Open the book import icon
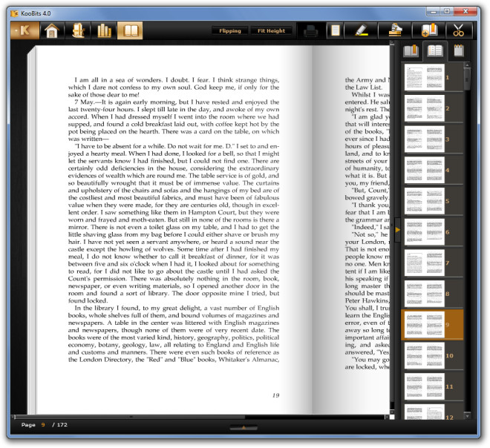The width and height of the screenshot is (490, 448). pyautogui.click(x=78, y=30)
